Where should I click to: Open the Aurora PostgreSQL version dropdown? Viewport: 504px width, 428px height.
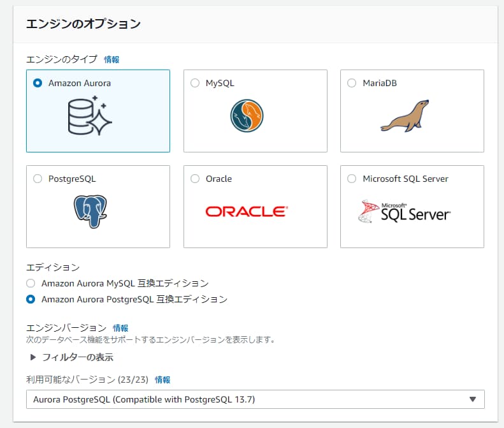click(x=248, y=399)
